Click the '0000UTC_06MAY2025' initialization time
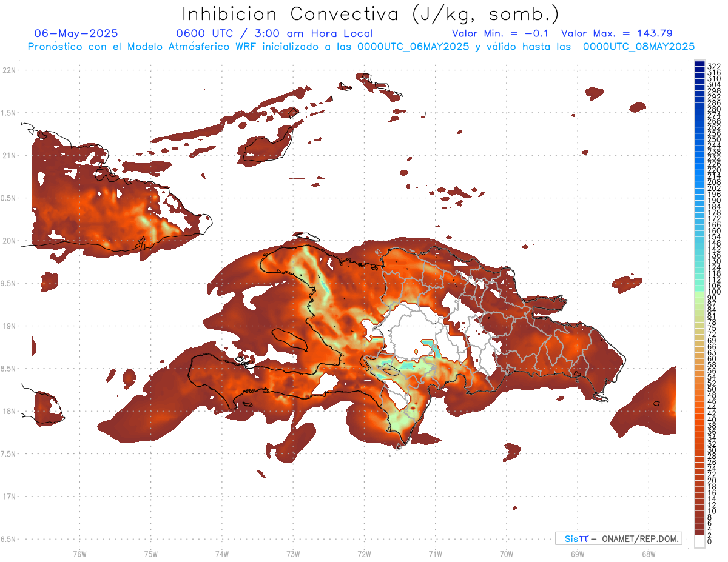This screenshot has width=728, height=562. coord(413,46)
